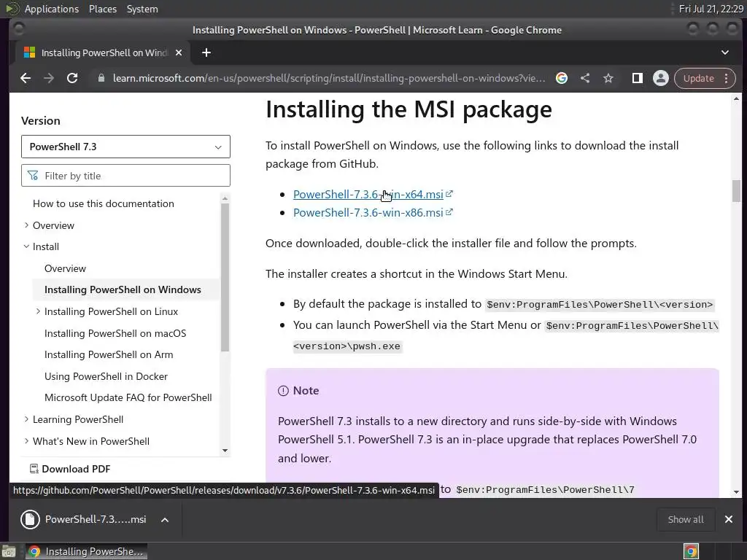The image size is (747, 560).
Task: Open Overview under Install
Action: (x=65, y=268)
